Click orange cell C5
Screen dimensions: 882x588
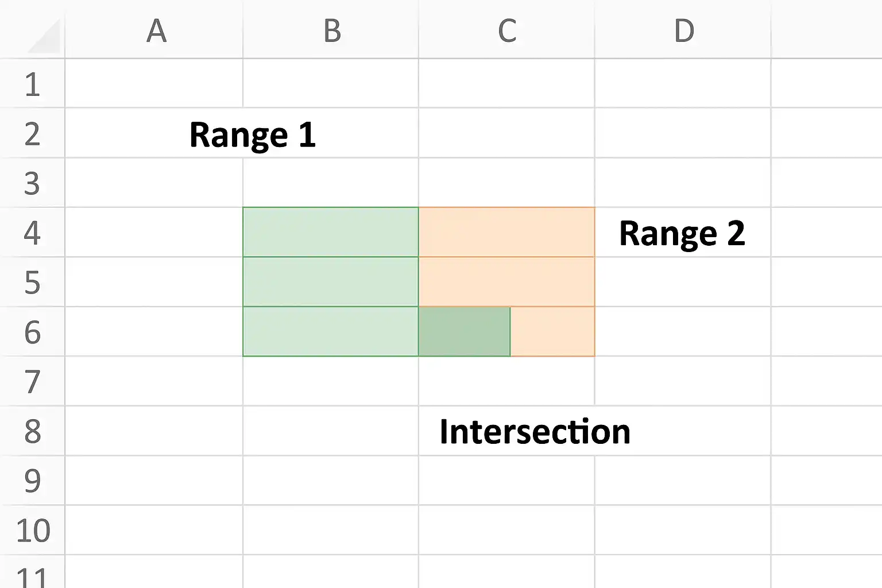[507, 281]
